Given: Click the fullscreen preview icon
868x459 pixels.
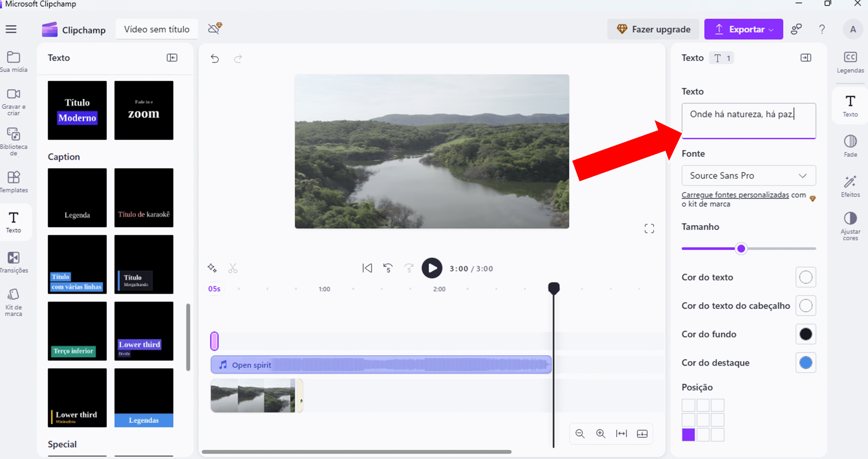Looking at the screenshot, I should point(649,229).
